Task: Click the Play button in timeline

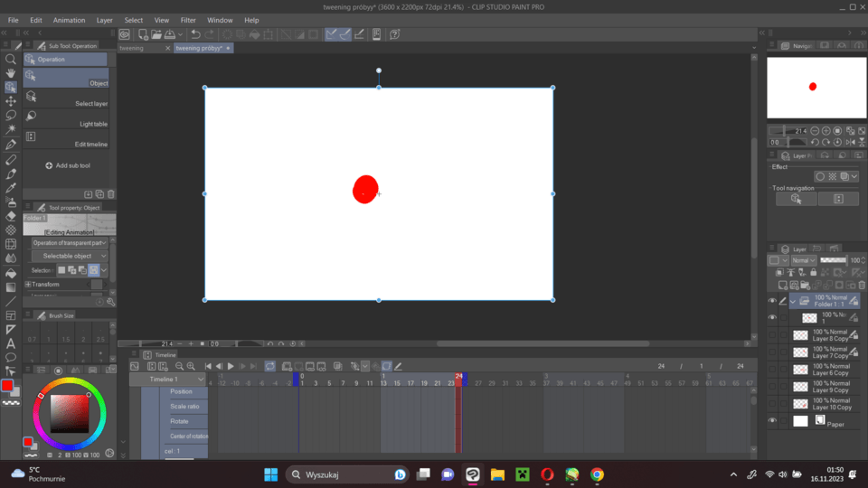Action: click(231, 366)
